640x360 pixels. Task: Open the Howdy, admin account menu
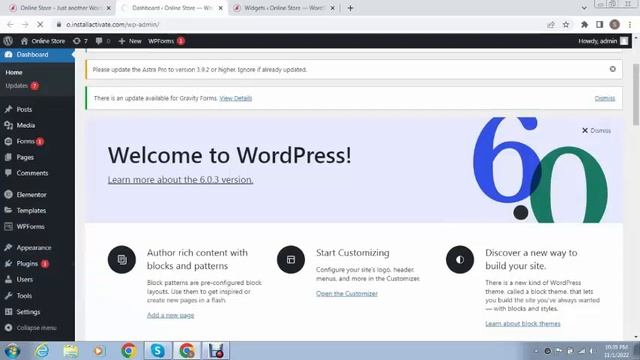click(603, 41)
